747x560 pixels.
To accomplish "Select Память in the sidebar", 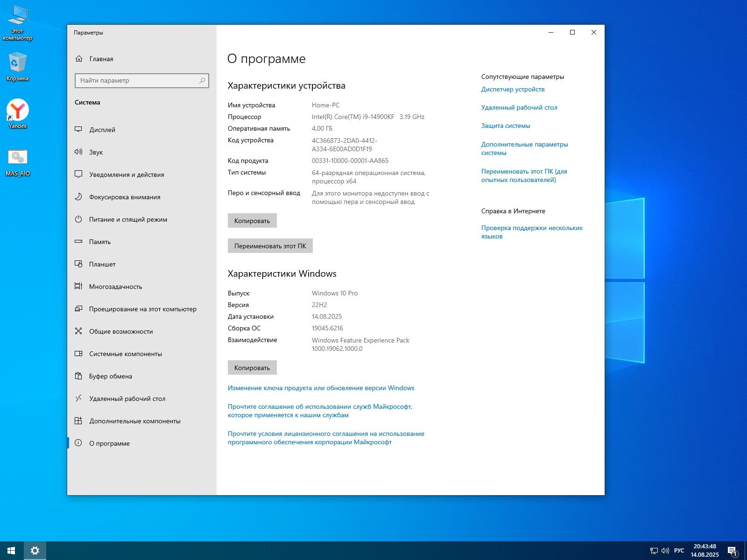I will click(x=142, y=242).
